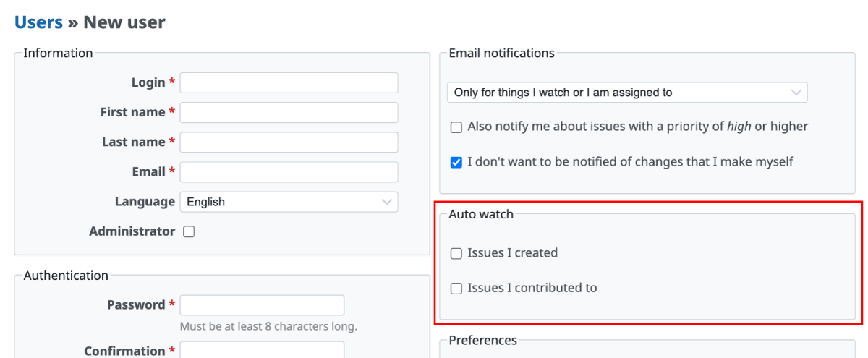The height and width of the screenshot is (358, 868).
Task: Uncheck the own-changes notification checkbox
Action: tap(456, 163)
